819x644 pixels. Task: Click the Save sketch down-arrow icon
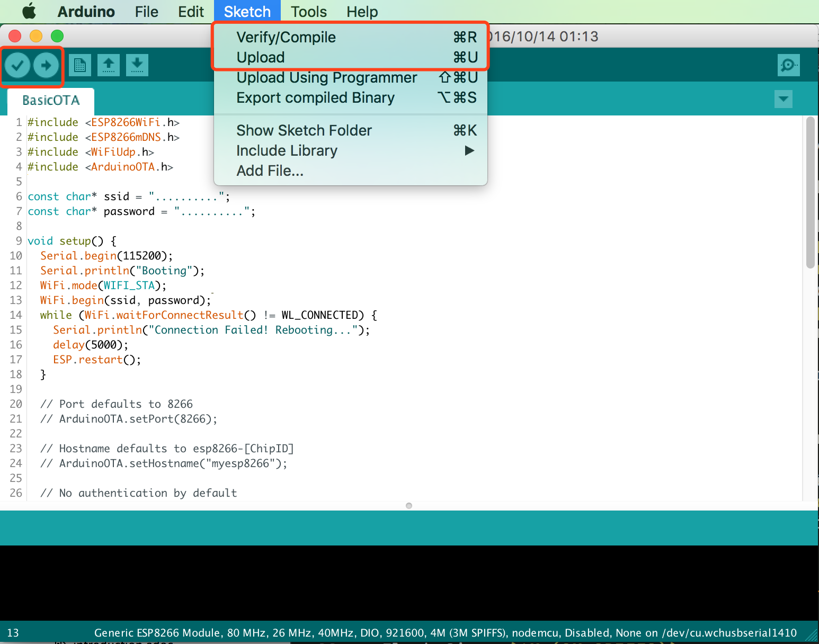(137, 65)
